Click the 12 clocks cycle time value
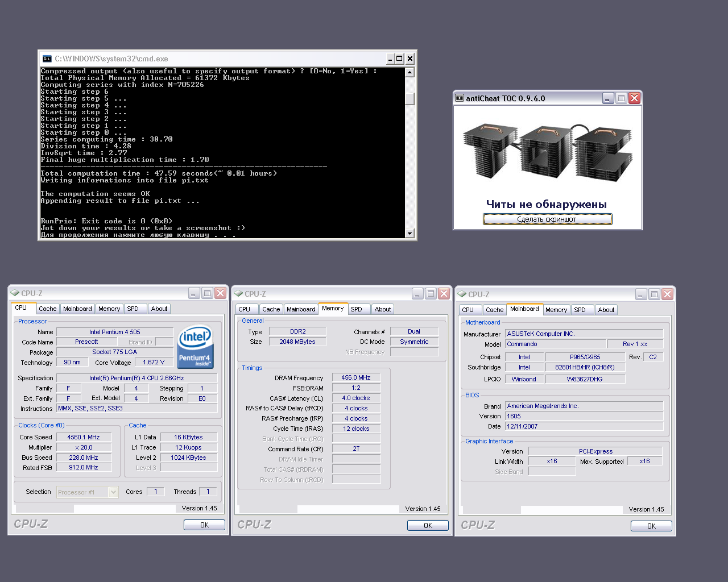This screenshot has width=728, height=582. (x=356, y=429)
